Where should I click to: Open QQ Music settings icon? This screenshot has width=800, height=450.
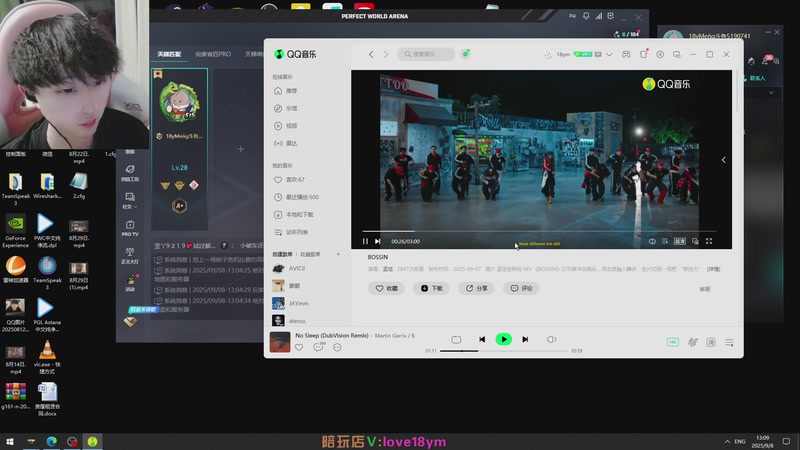coord(660,54)
